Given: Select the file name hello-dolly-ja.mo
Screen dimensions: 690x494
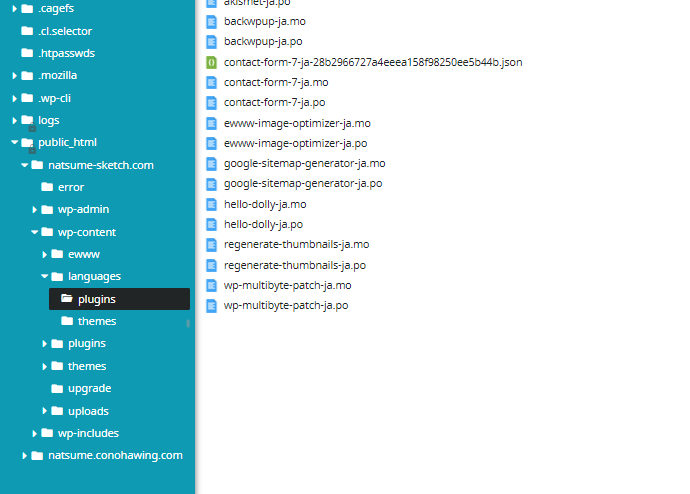Looking at the screenshot, I should 265,204.
